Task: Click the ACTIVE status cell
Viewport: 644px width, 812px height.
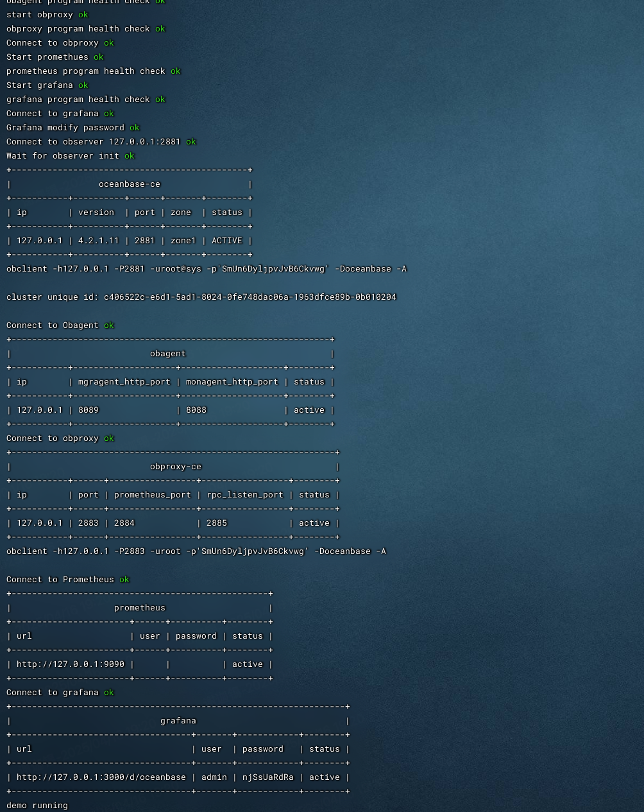Action: (227, 241)
